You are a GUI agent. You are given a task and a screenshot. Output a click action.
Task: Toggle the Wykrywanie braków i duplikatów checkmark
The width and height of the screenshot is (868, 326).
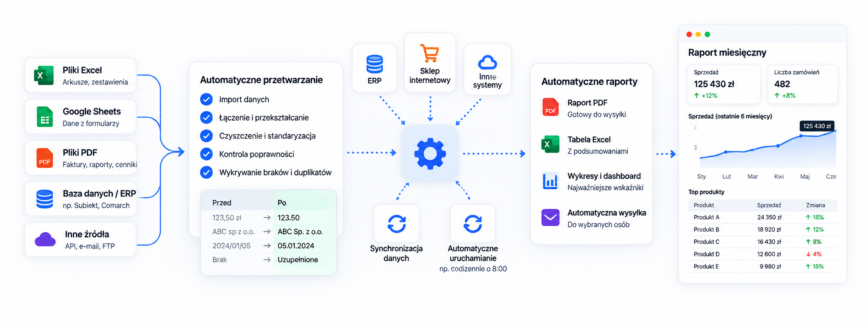(x=206, y=172)
